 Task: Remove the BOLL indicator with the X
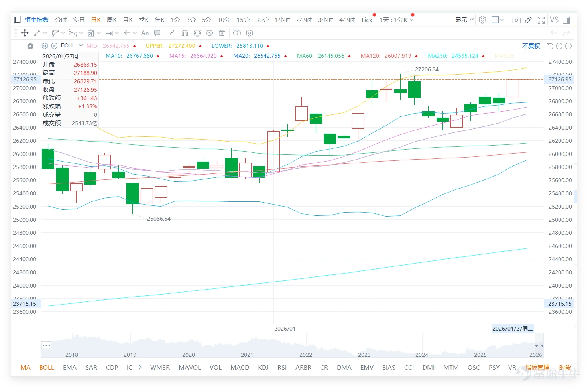click(x=55, y=46)
